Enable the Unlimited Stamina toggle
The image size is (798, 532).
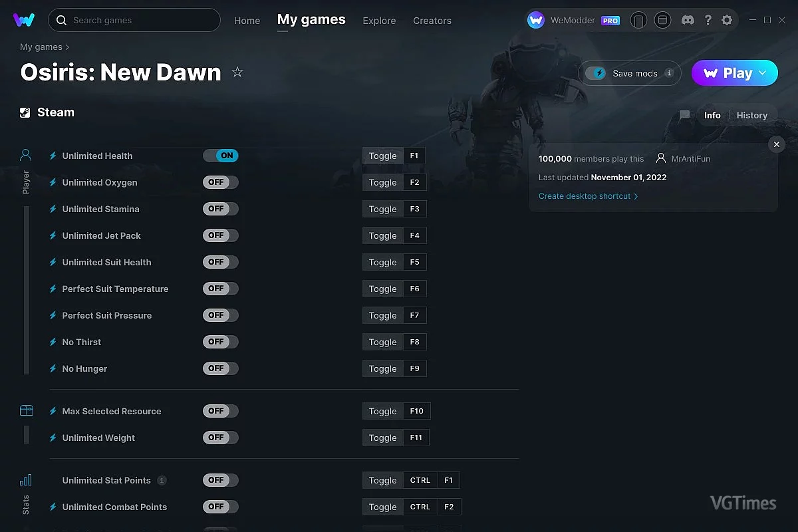click(x=221, y=209)
